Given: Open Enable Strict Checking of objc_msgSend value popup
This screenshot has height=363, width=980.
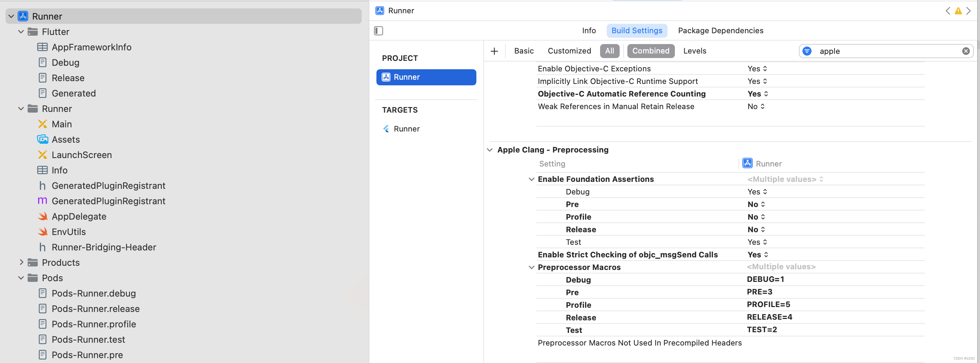Looking at the screenshot, I should pos(757,255).
